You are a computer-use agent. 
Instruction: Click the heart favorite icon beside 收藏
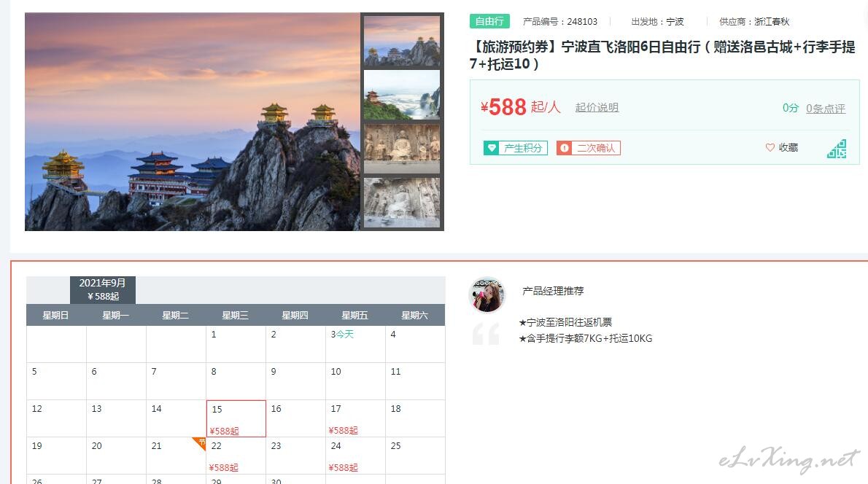770,148
